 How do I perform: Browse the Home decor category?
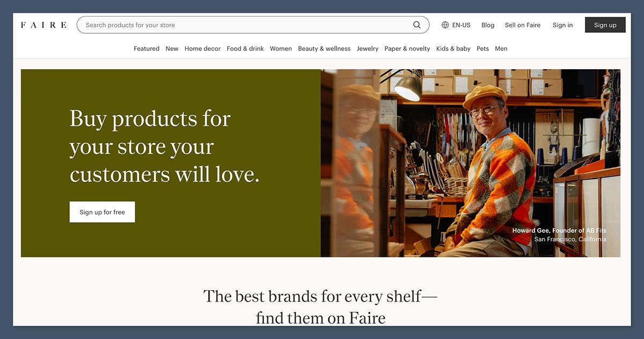click(202, 49)
